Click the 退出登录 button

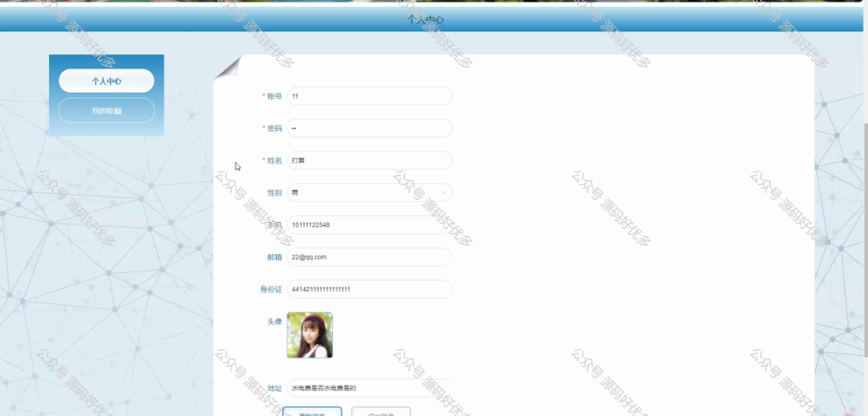pyautogui.click(x=381, y=412)
